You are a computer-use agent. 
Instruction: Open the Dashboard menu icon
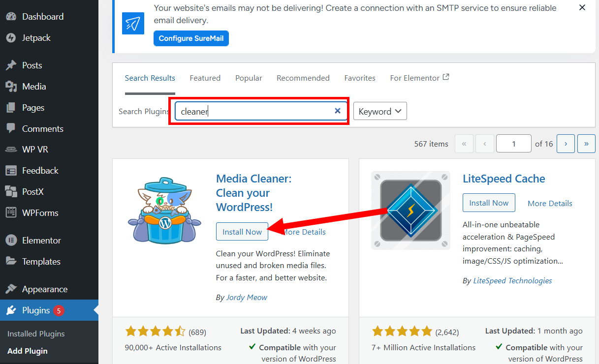[x=11, y=16]
